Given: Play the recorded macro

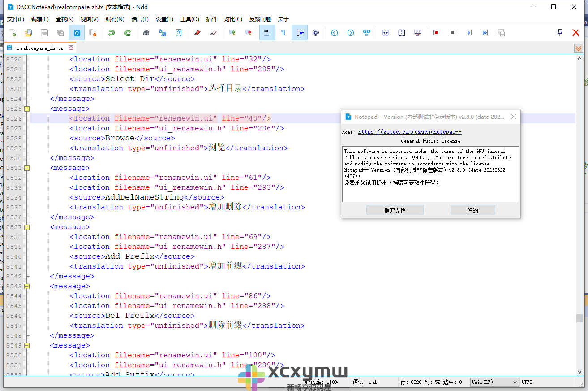Looking at the screenshot, I should click(468, 32).
